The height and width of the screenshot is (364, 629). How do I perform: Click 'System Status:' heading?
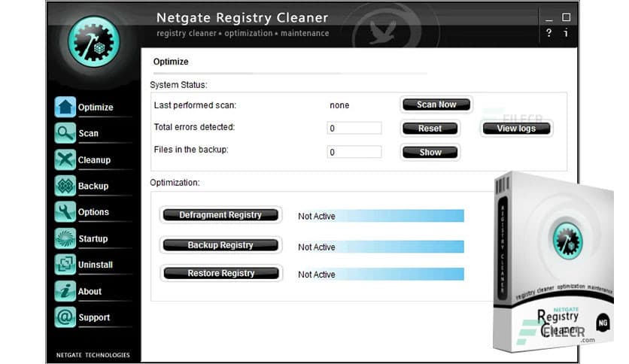178,85
